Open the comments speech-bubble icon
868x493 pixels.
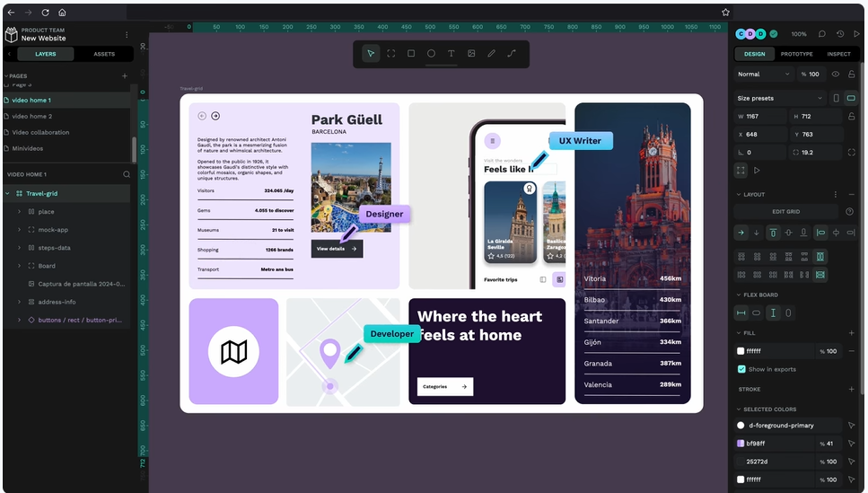tap(822, 34)
